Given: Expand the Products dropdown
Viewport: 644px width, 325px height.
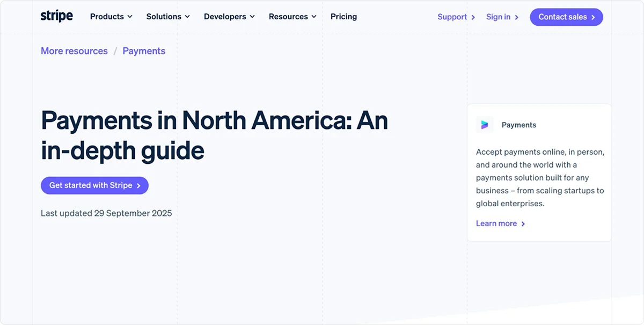Looking at the screenshot, I should tap(107, 17).
